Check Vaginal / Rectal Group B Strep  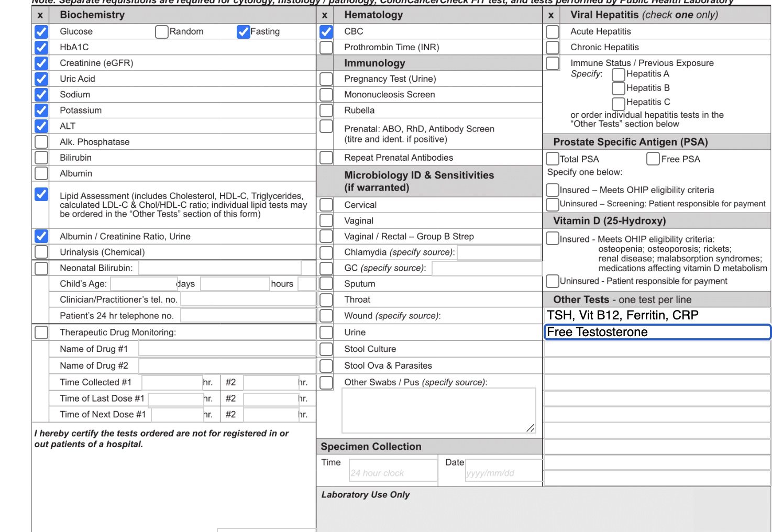(x=326, y=236)
